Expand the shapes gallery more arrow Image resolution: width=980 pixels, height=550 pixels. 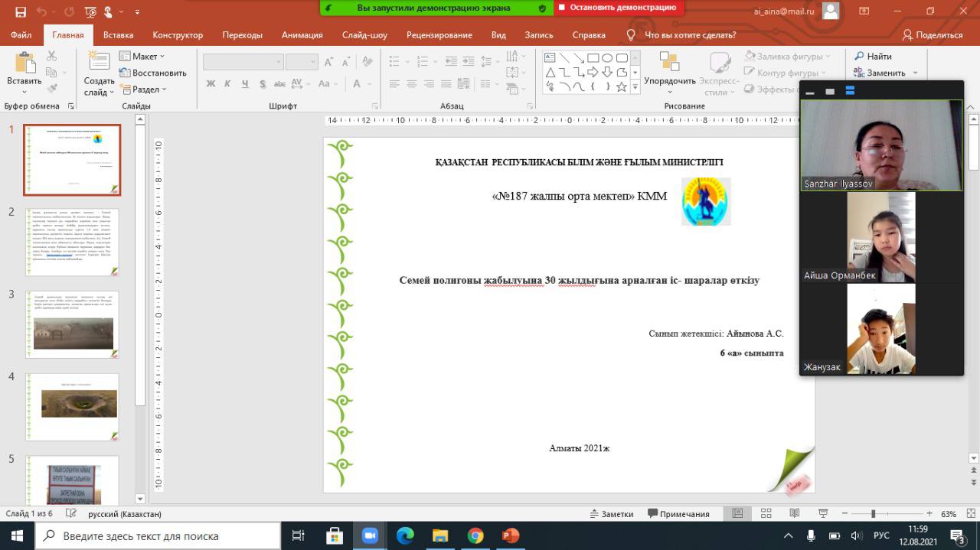pyautogui.click(x=635, y=87)
